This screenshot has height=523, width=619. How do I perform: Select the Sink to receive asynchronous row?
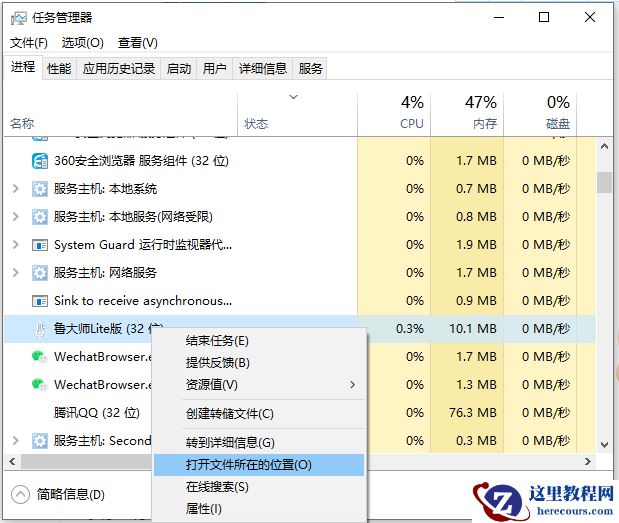point(300,301)
